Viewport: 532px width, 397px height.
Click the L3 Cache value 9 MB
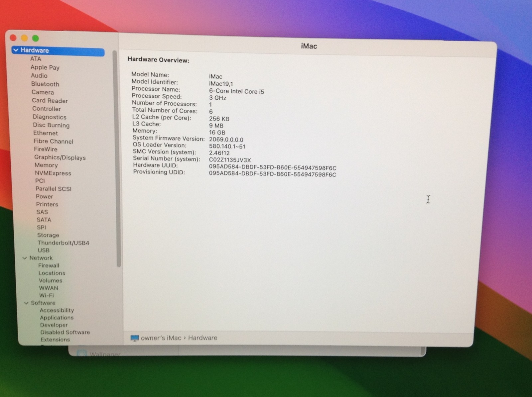click(x=216, y=126)
